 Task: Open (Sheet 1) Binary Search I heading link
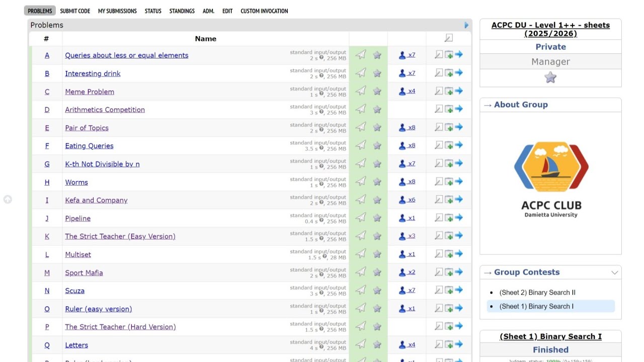[550, 336]
